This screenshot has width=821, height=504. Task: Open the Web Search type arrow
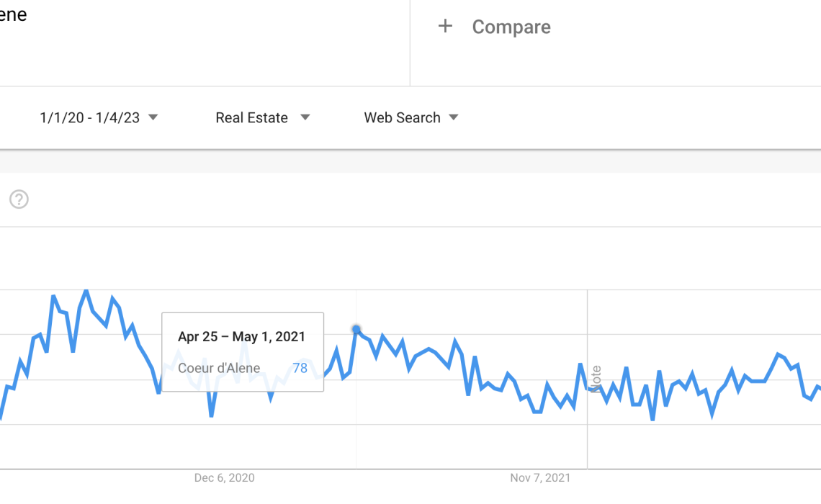click(x=454, y=117)
